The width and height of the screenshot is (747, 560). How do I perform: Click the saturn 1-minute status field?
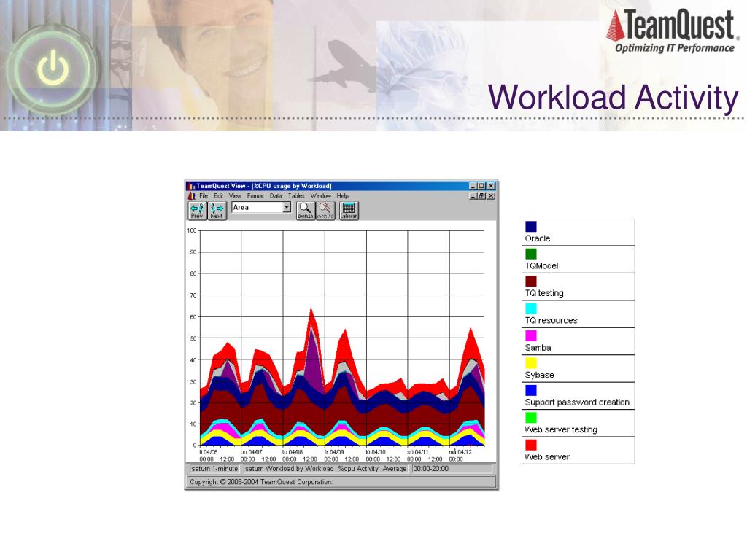coord(214,469)
